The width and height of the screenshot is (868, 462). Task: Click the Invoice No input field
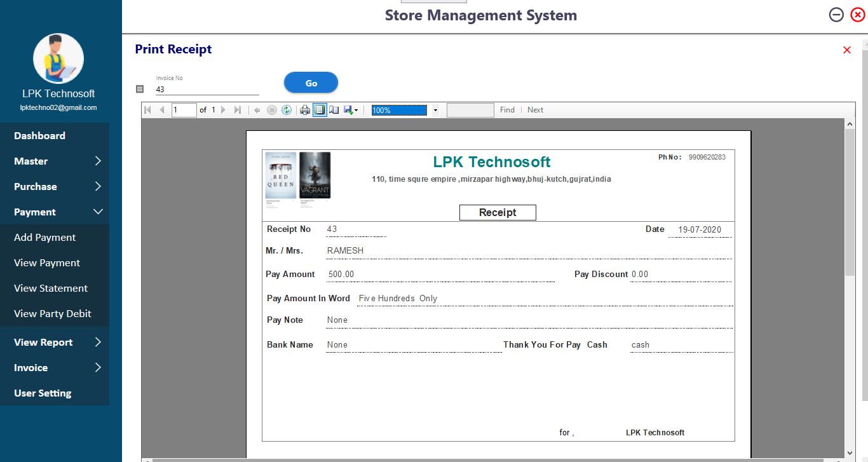point(207,90)
